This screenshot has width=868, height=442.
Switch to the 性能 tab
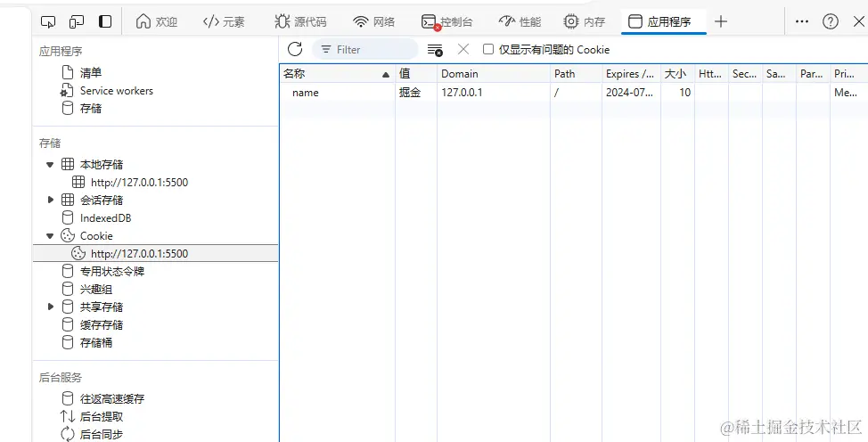520,21
